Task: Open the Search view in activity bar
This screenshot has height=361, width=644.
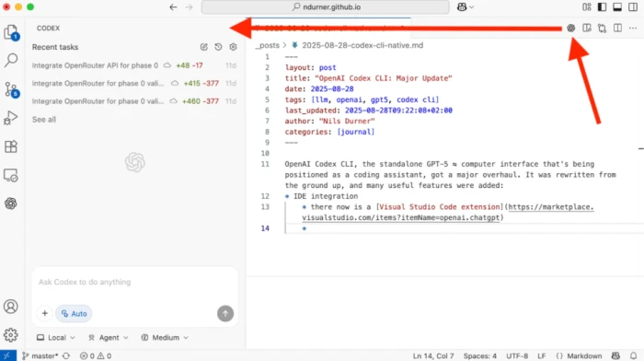Action: point(11,61)
